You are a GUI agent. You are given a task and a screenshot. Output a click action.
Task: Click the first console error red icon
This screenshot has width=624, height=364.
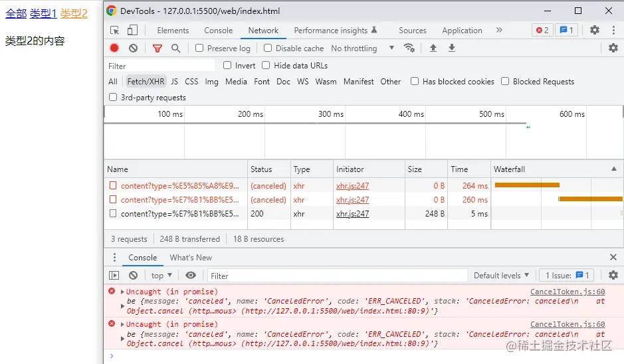112,291
